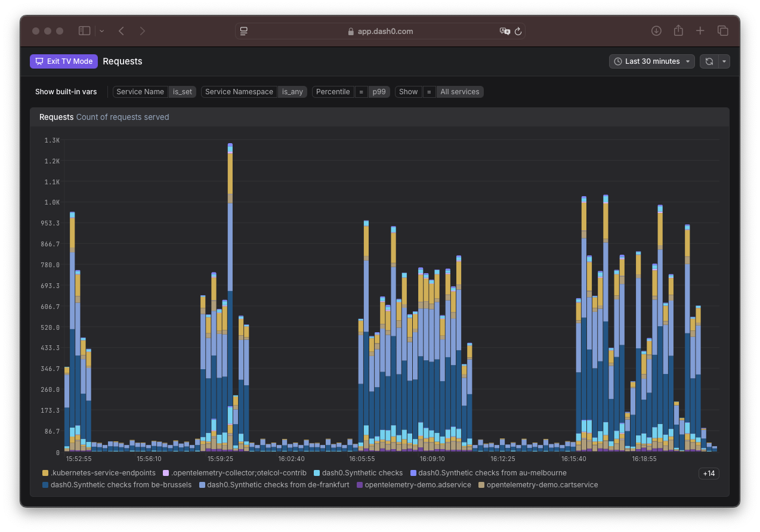760x532 pixels.
Task: Open the Safari downloads icon
Action: (656, 31)
